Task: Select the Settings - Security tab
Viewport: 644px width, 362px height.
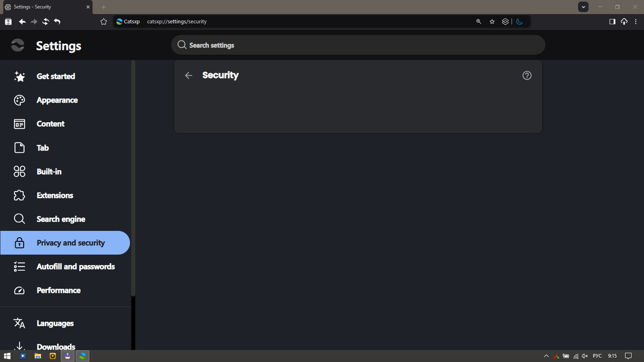Action: [x=47, y=7]
